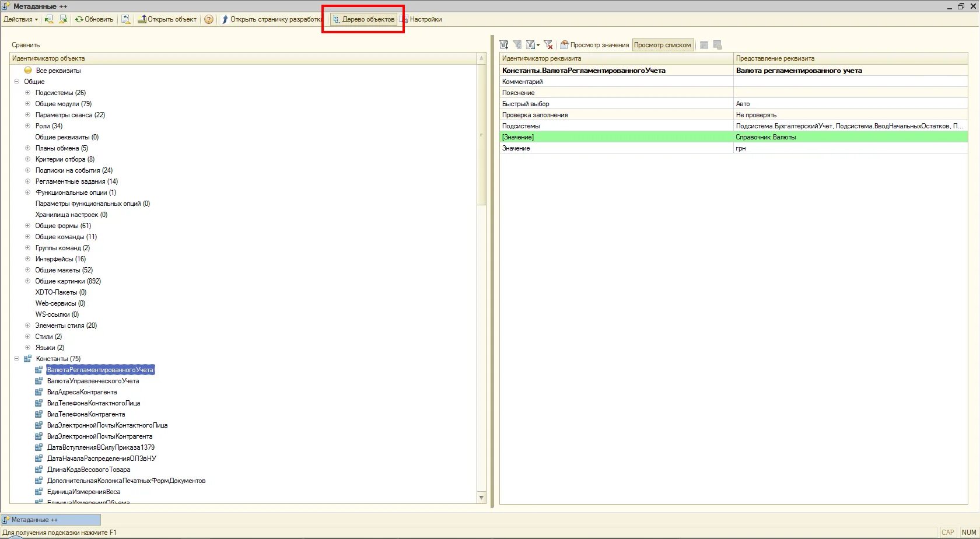Screen dimensions: 980x539
Task: Expand the Роли (34) node
Action: [27, 126]
